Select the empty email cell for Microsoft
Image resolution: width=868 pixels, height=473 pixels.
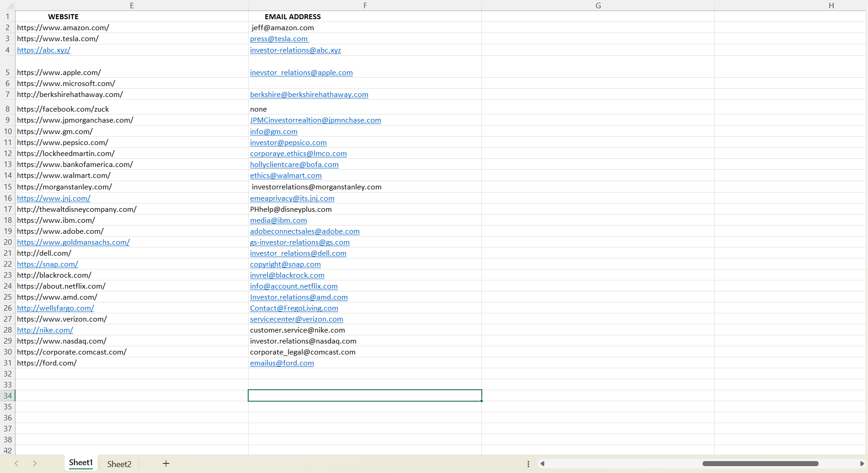point(365,84)
